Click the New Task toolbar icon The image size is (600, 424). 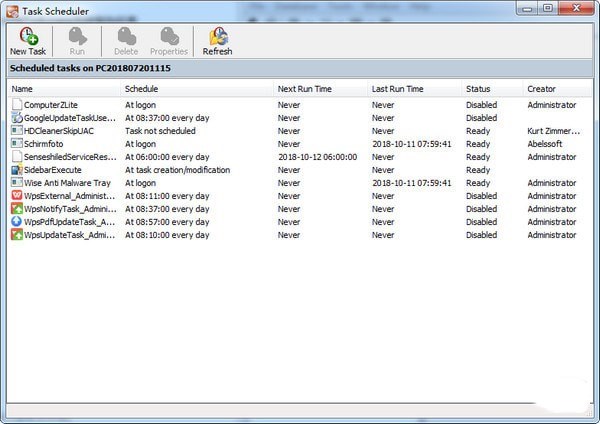tap(27, 36)
